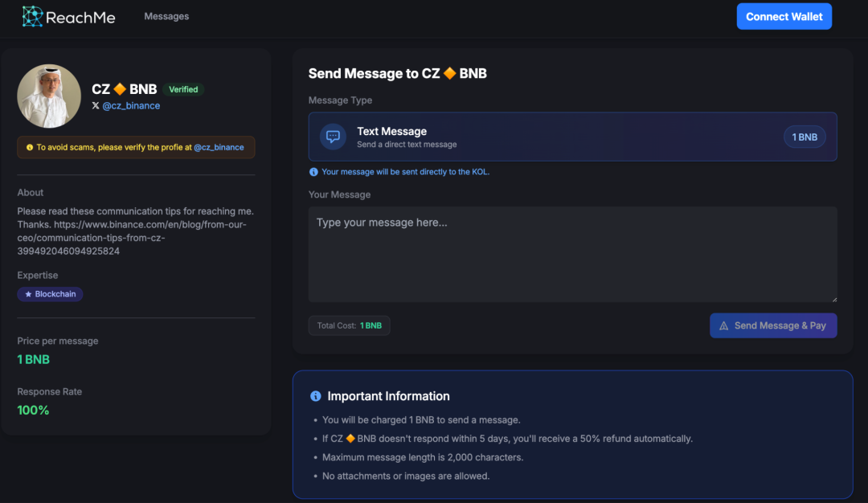
Task: Click the chat bubble Text Message icon
Action: point(333,137)
